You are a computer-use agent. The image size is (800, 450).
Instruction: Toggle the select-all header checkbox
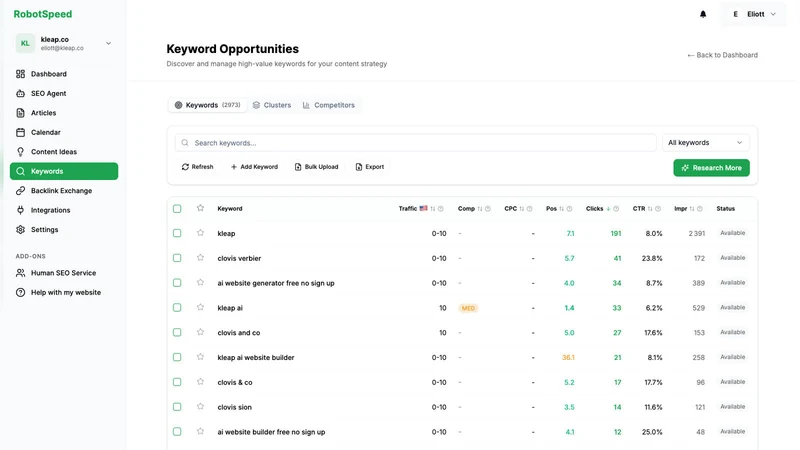point(177,209)
